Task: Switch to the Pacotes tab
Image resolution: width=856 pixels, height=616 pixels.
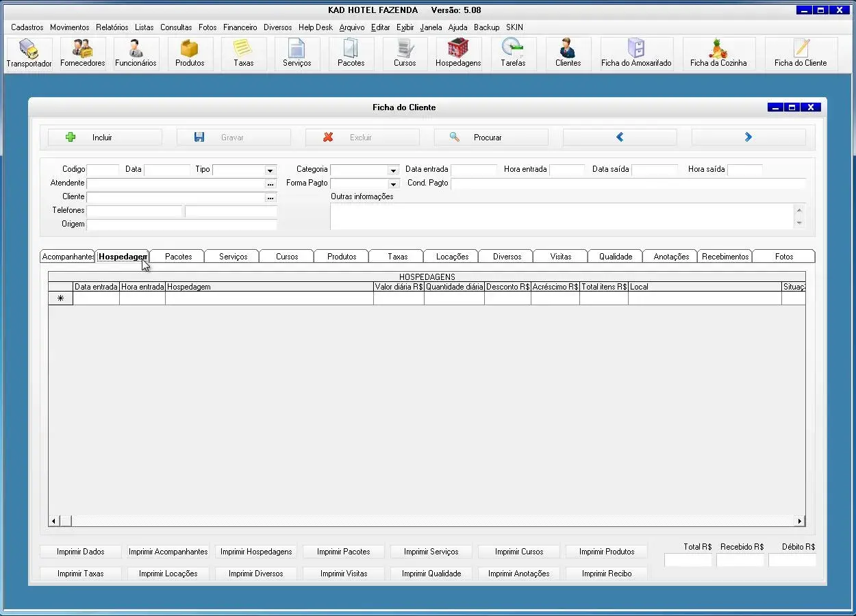Action: (178, 257)
